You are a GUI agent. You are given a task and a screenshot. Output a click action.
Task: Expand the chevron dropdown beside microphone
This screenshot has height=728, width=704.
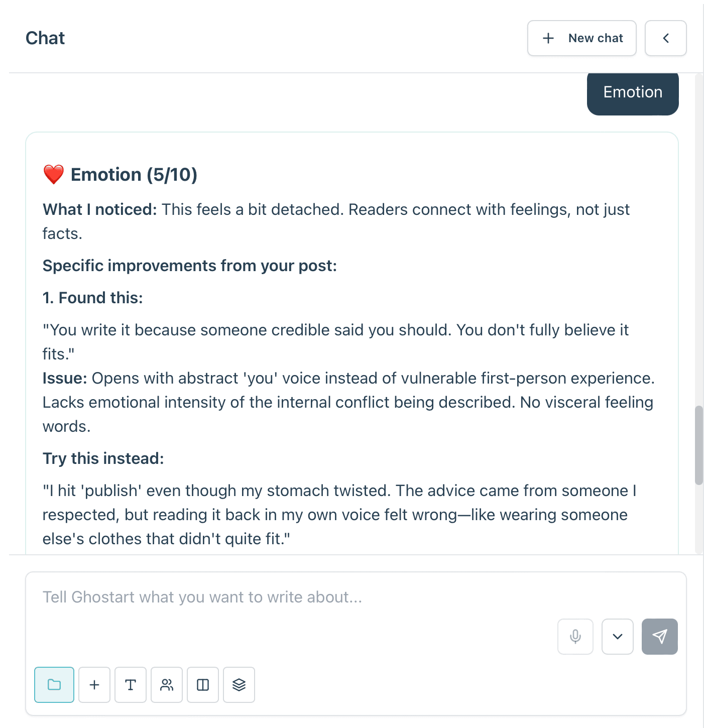(x=618, y=636)
